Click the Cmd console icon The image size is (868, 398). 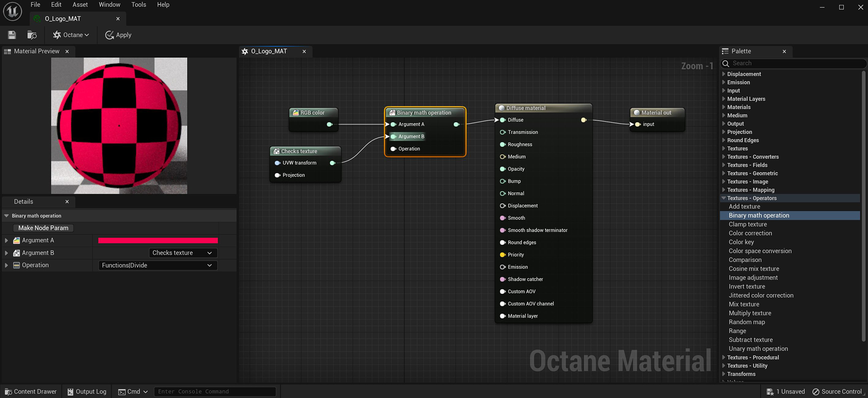[122, 391]
